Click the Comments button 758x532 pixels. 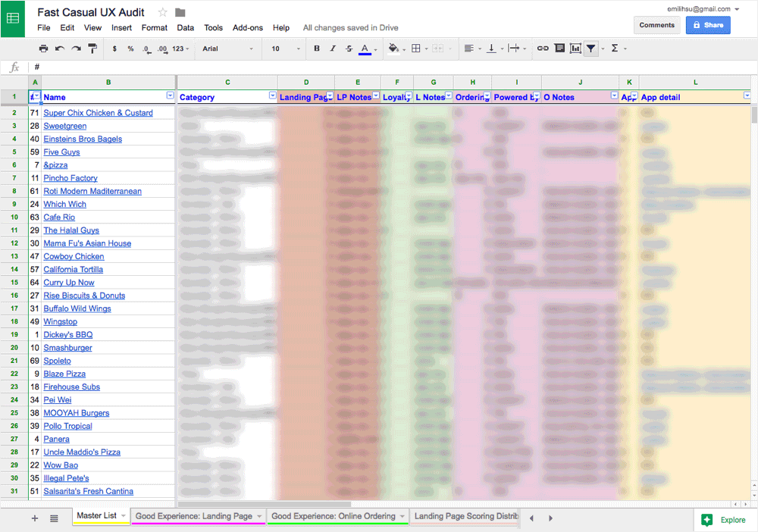pos(656,25)
